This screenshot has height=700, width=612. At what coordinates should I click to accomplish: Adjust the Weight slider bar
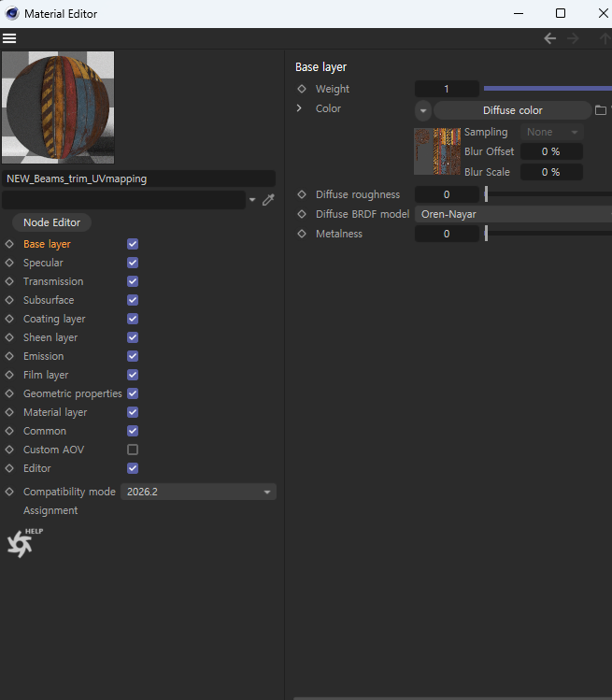click(547, 89)
